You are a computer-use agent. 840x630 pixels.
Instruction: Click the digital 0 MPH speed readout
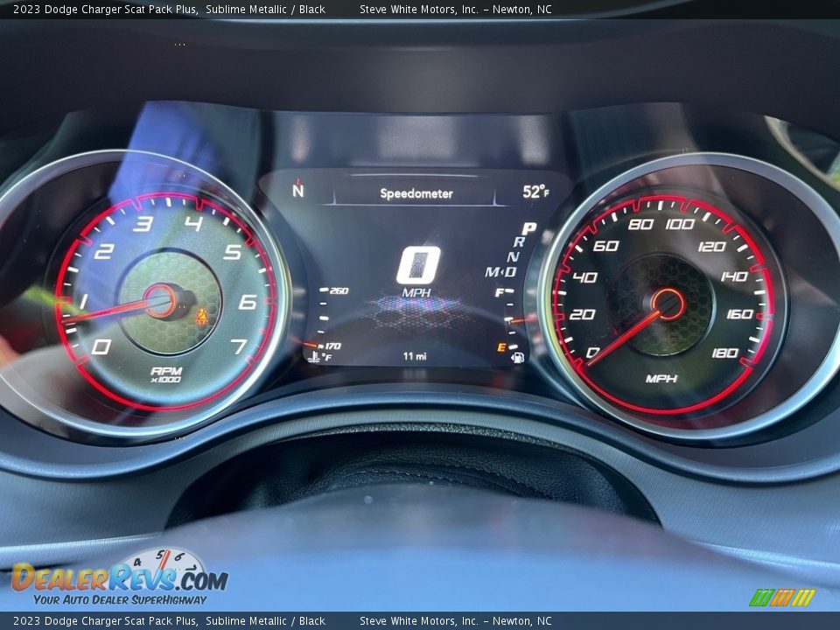pos(418,272)
